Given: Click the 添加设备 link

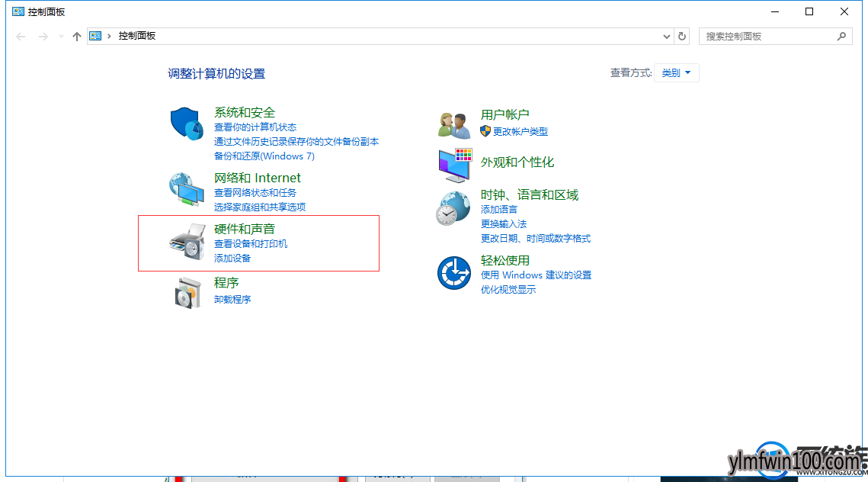Looking at the screenshot, I should (x=232, y=259).
